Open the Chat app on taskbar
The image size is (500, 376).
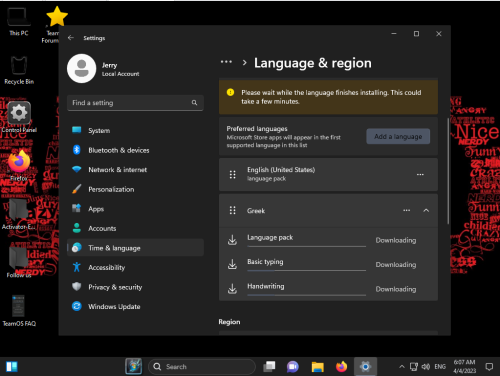(293, 367)
